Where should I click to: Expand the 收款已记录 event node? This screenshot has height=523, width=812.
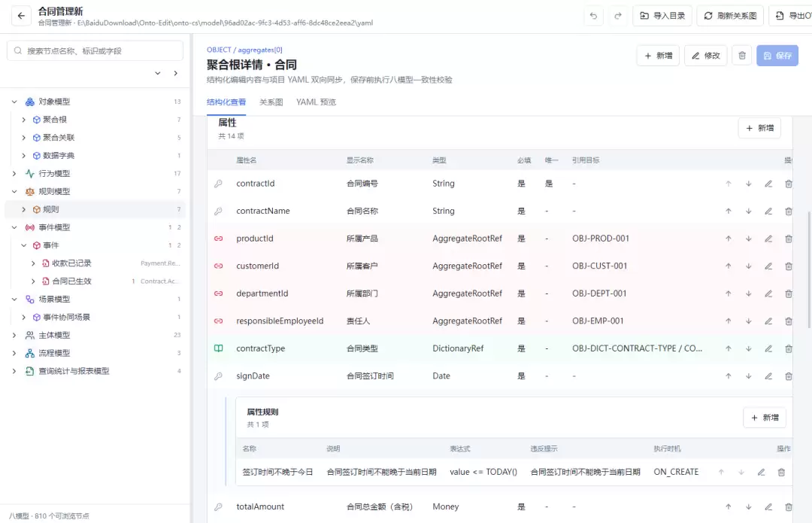(33, 263)
